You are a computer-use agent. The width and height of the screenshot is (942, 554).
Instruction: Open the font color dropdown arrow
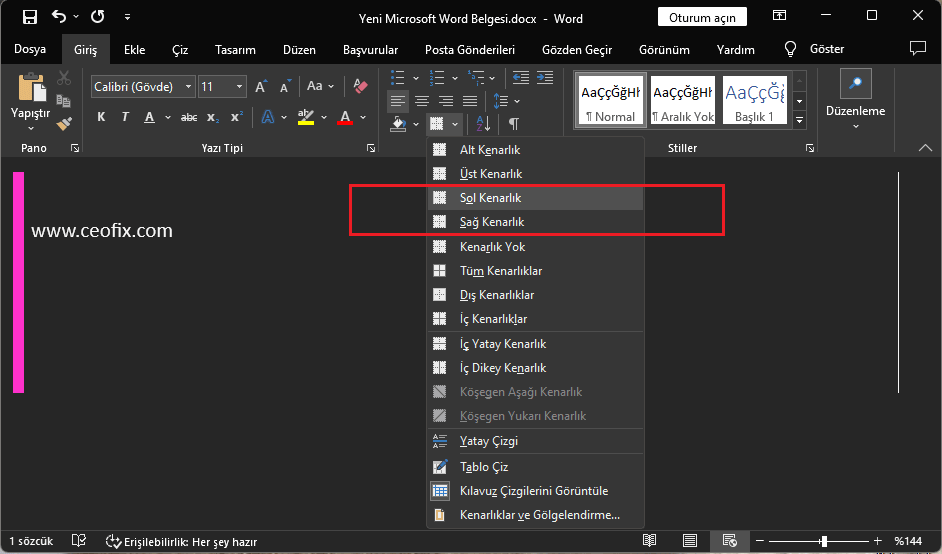point(363,117)
